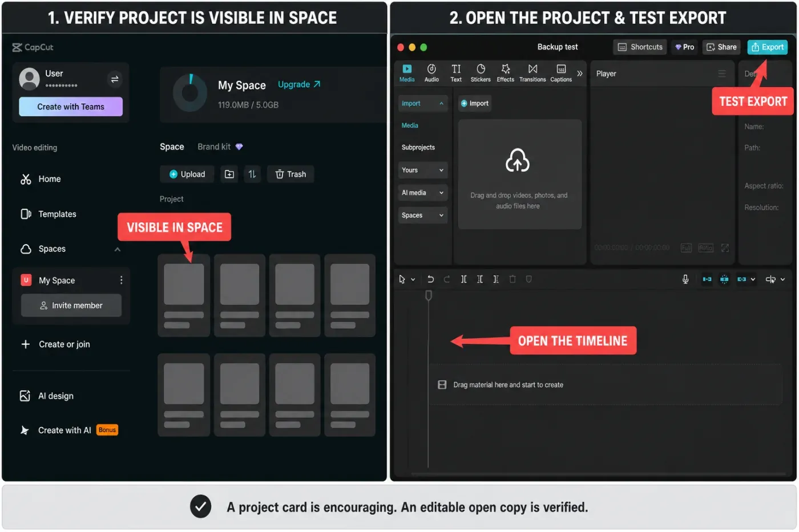Click the Redo arrow in timeline toolbar

tap(447, 279)
